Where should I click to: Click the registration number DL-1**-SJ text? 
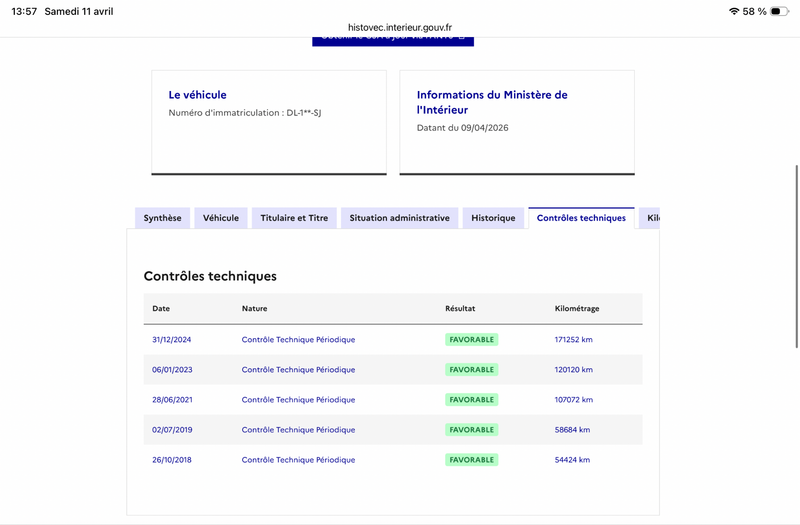[x=304, y=113]
